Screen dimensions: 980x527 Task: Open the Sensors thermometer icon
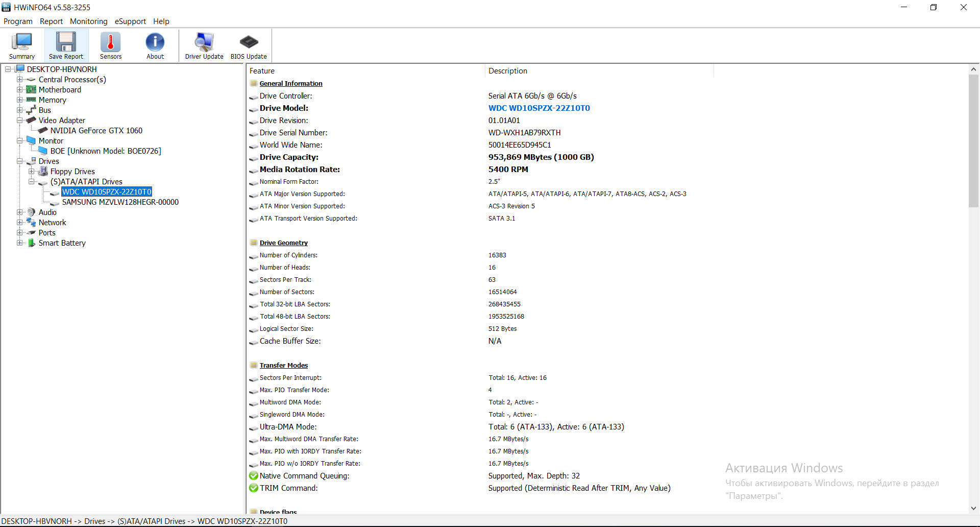tap(111, 42)
